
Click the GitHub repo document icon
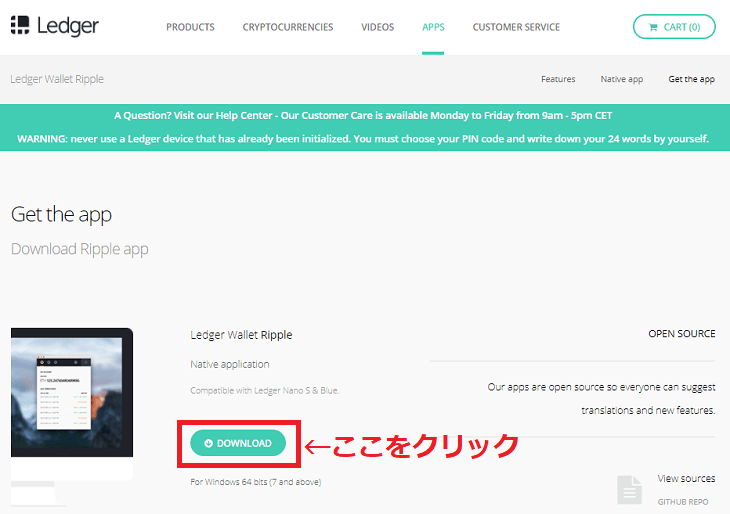coord(629,490)
